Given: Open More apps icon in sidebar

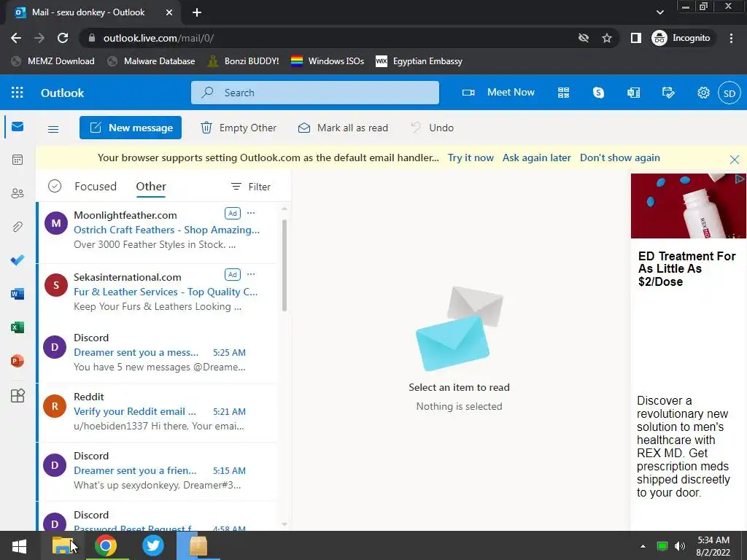Looking at the screenshot, I should tap(18, 396).
